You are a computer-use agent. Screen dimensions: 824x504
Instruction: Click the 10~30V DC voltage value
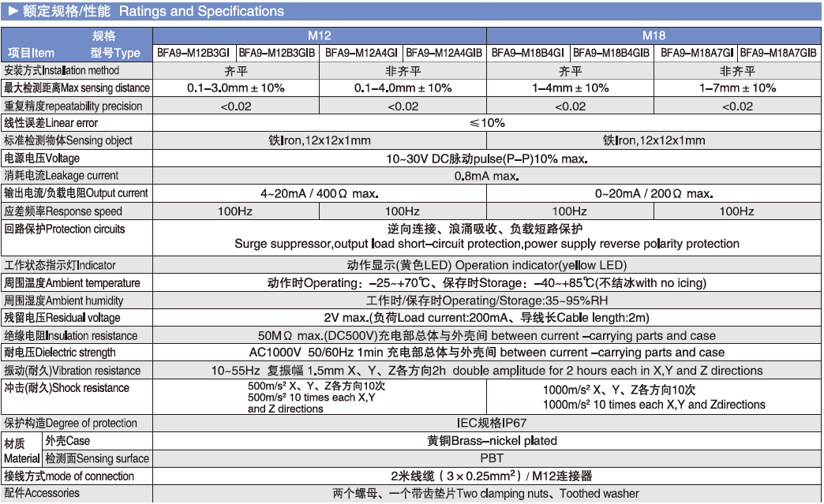486,159
